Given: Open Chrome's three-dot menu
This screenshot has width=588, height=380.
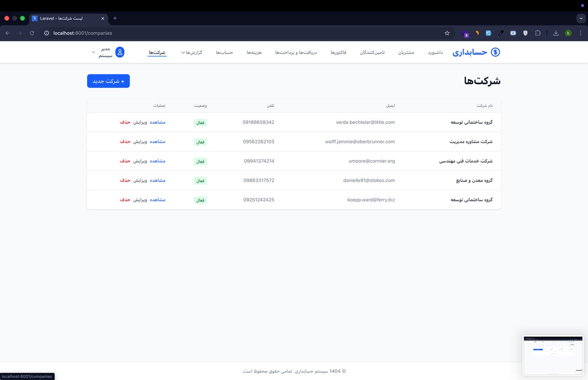Looking at the screenshot, I should pyautogui.click(x=581, y=33).
